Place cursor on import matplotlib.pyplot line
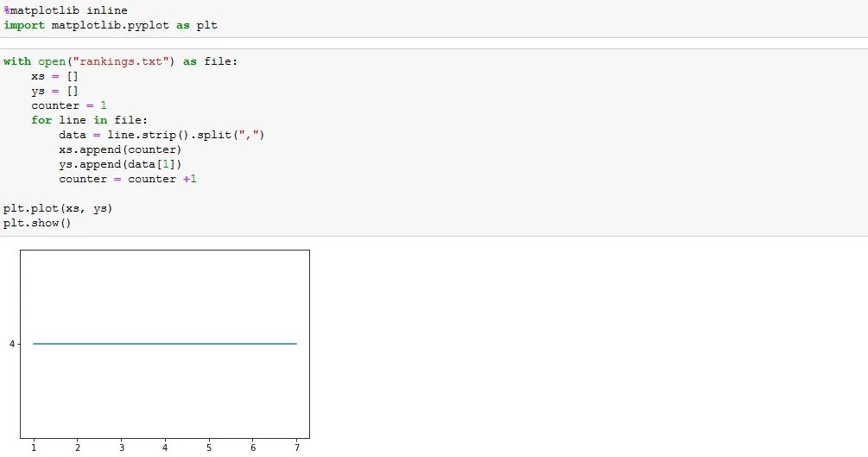The height and width of the screenshot is (457, 868). point(111,25)
